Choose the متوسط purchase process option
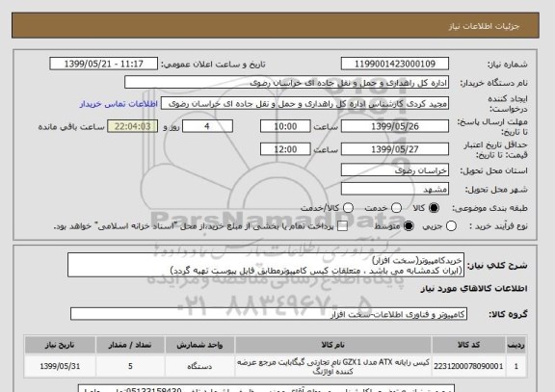Image resolution: width=555 pixels, height=392 pixels. 409,226
